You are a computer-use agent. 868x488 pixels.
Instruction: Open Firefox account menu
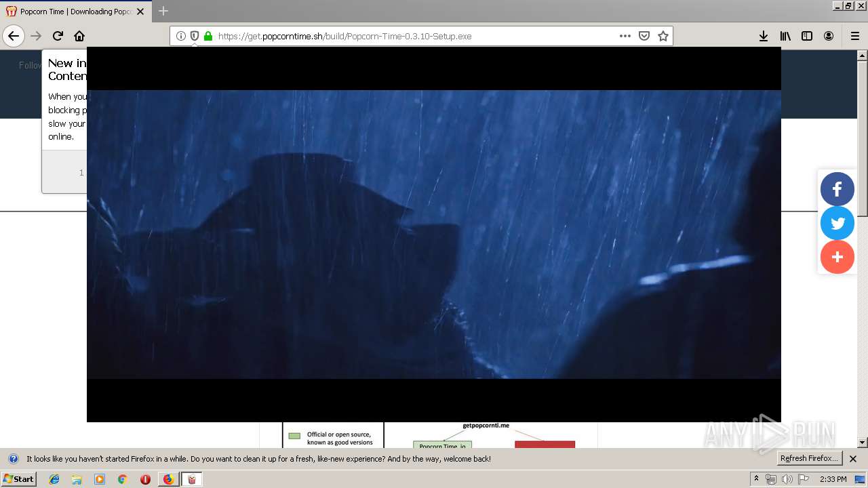(x=829, y=36)
